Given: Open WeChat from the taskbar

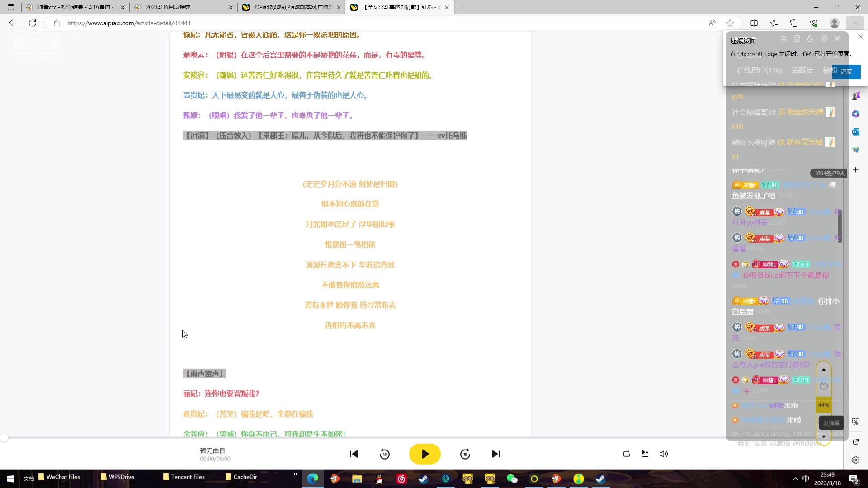Looking at the screenshot, I should 512,479.
